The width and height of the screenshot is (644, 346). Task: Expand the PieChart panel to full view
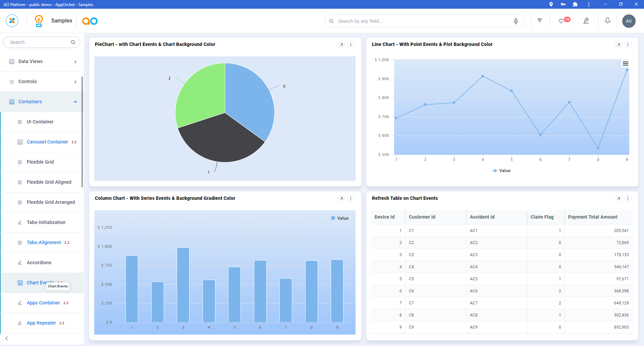pyautogui.click(x=341, y=45)
